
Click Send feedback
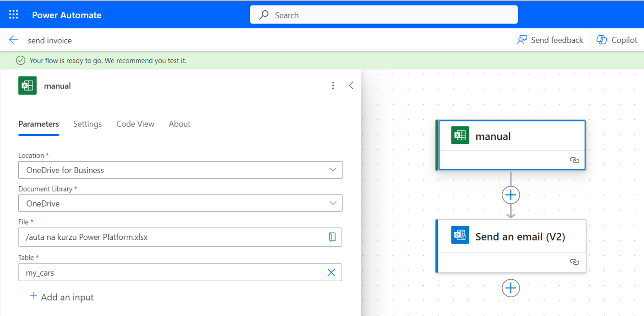(550, 40)
